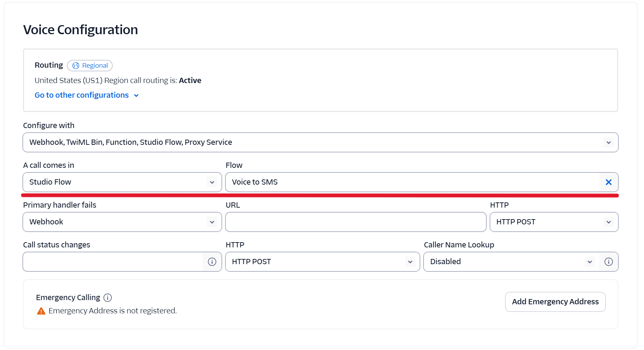Image resolution: width=644 pixels, height=350 pixels.
Task: Open the A call comes in dropdown
Action: (x=122, y=182)
